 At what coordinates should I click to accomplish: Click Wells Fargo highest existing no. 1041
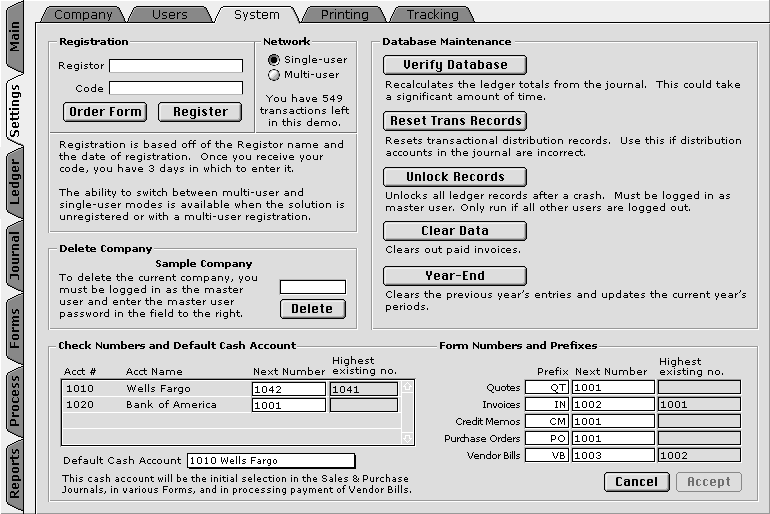[364, 389]
